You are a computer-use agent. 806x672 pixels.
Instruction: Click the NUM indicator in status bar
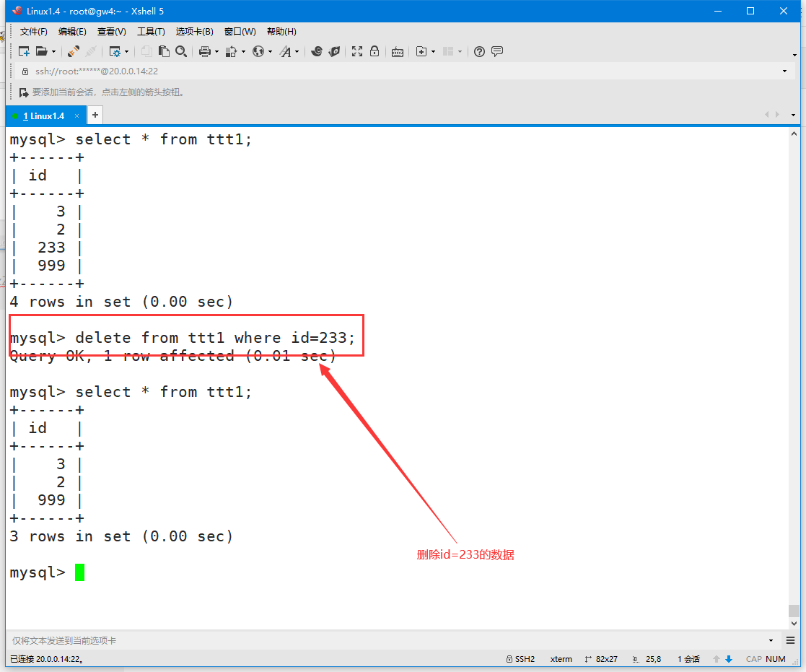coord(775,659)
